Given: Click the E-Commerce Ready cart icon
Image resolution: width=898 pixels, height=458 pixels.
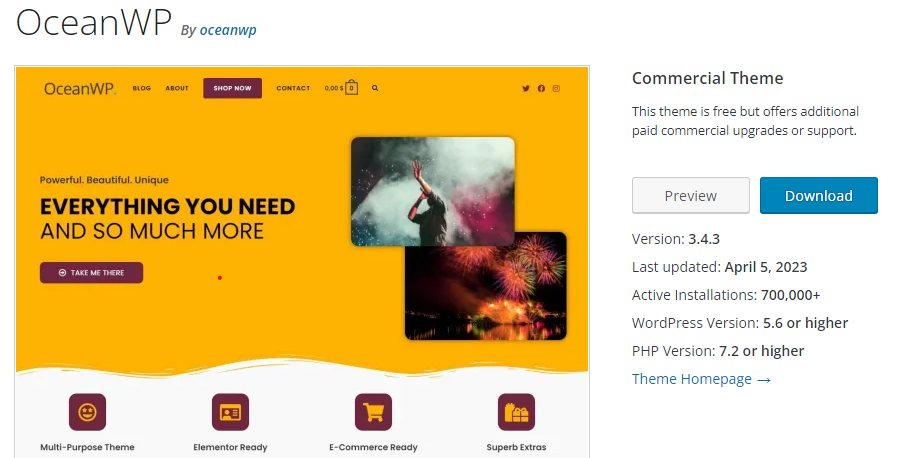Looking at the screenshot, I should pyautogui.click(x=373, y=412).
